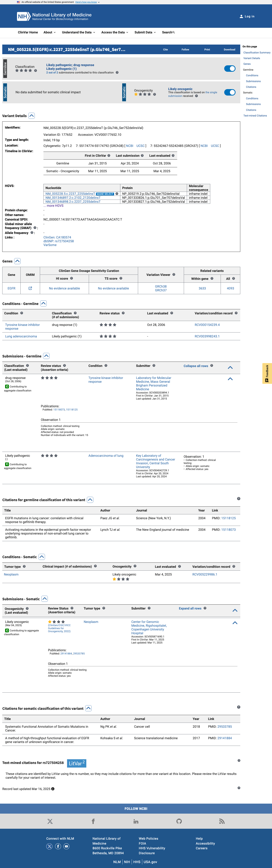Open the Submit Data menu
Image resolution: width=272 pixels, height=868 pixels.
pyautogui.click(x=145, y=32)
